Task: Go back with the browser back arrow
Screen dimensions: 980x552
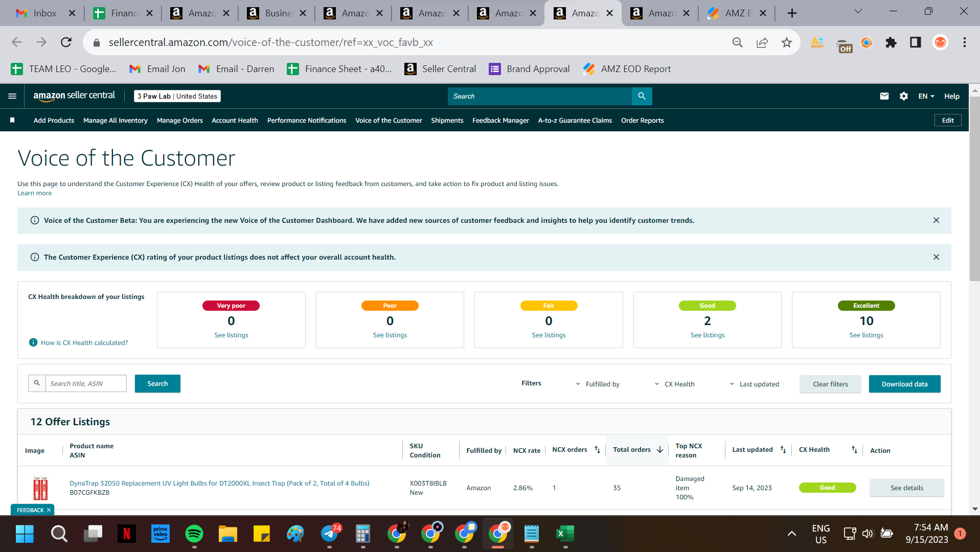Action: (17, 42)
